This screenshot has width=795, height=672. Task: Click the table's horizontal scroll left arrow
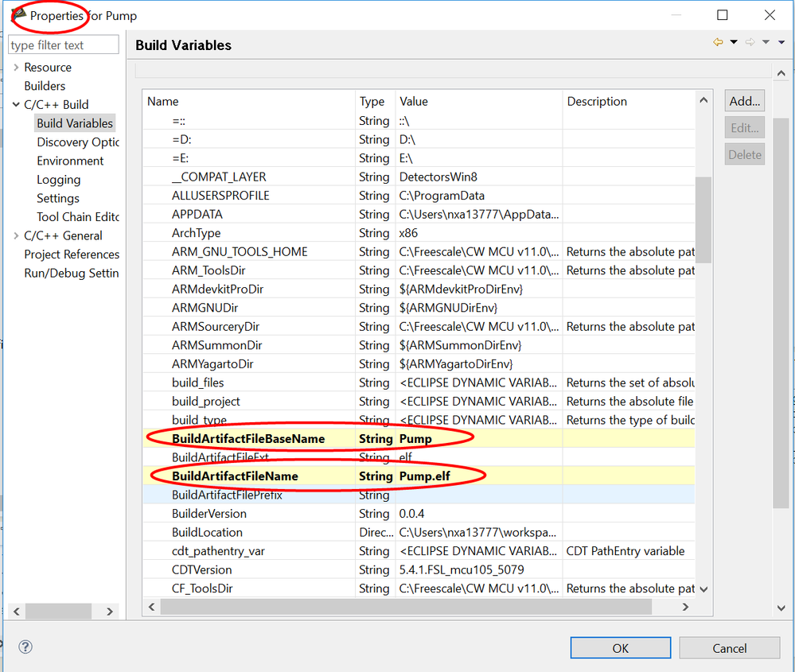(x=151, y=607)
